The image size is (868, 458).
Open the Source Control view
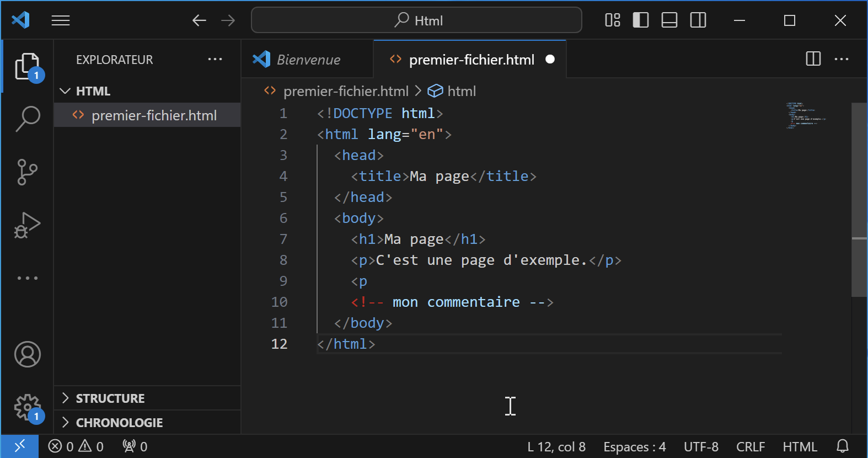27,172
